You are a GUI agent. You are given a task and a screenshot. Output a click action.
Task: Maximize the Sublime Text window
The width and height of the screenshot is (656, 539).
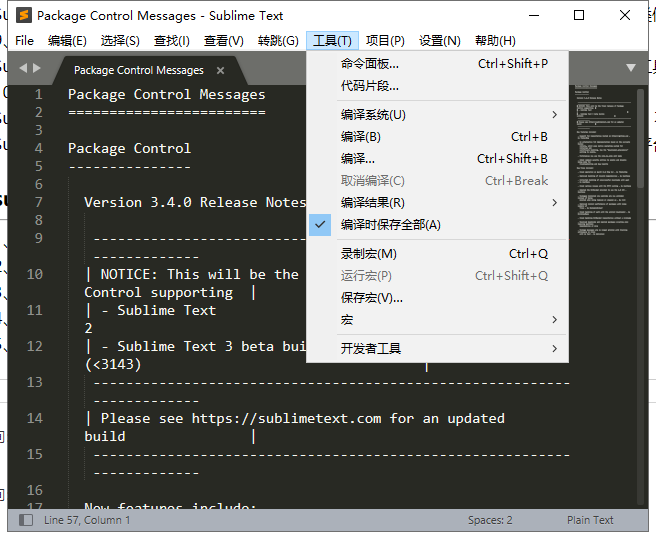pos(579,15)
